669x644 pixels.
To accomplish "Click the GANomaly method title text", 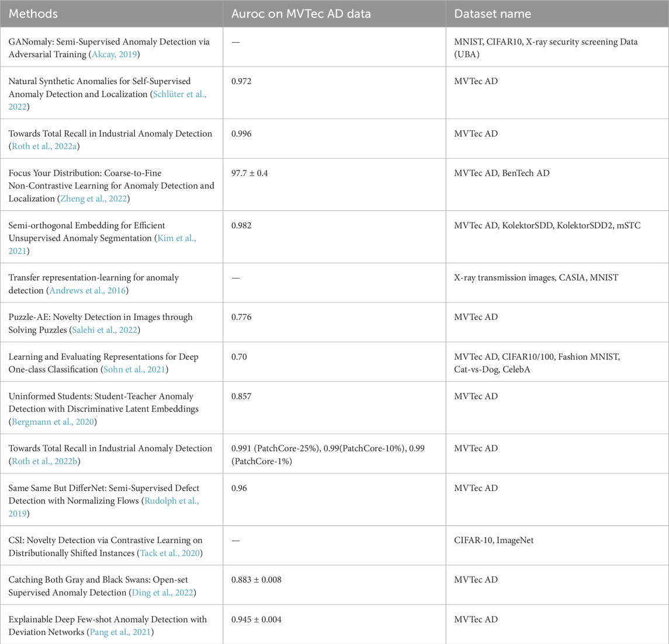I will tap(109, 48).
